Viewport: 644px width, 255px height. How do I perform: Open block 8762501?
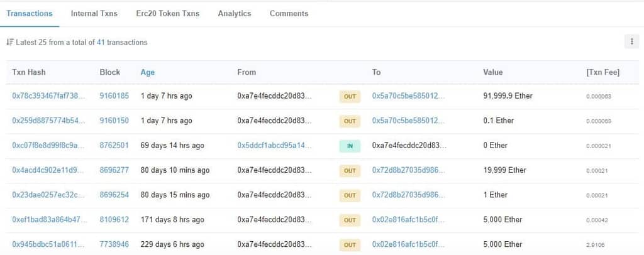[114, 145]
